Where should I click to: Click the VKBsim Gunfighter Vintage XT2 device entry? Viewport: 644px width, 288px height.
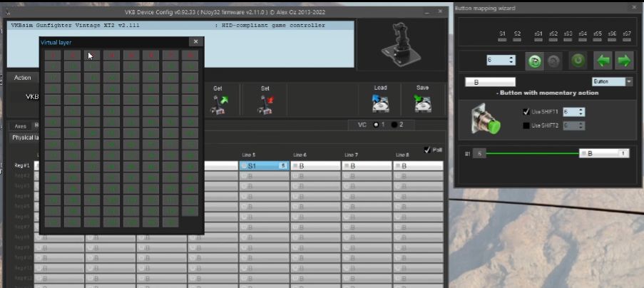pos(180,26)
